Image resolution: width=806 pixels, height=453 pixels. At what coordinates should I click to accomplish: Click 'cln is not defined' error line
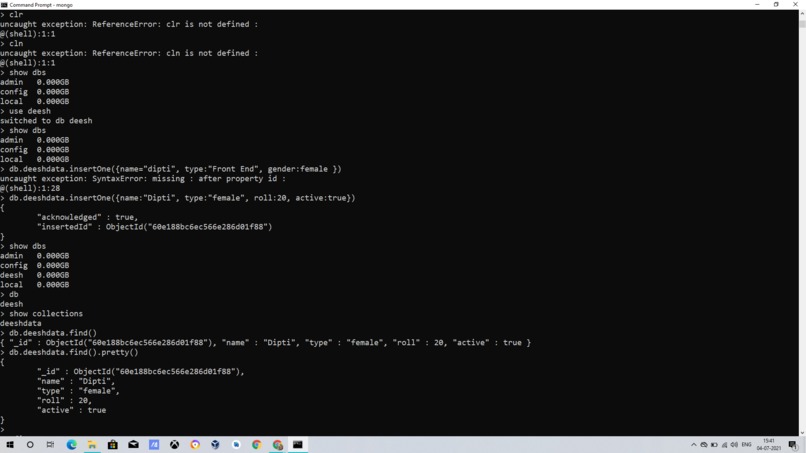point(129,53)
